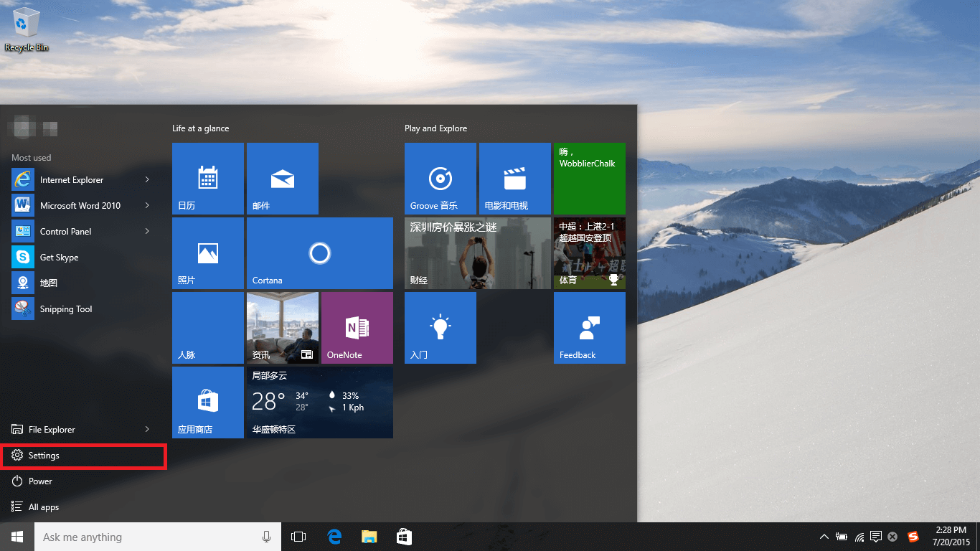Open the OneNote tile

coord(357,328)
